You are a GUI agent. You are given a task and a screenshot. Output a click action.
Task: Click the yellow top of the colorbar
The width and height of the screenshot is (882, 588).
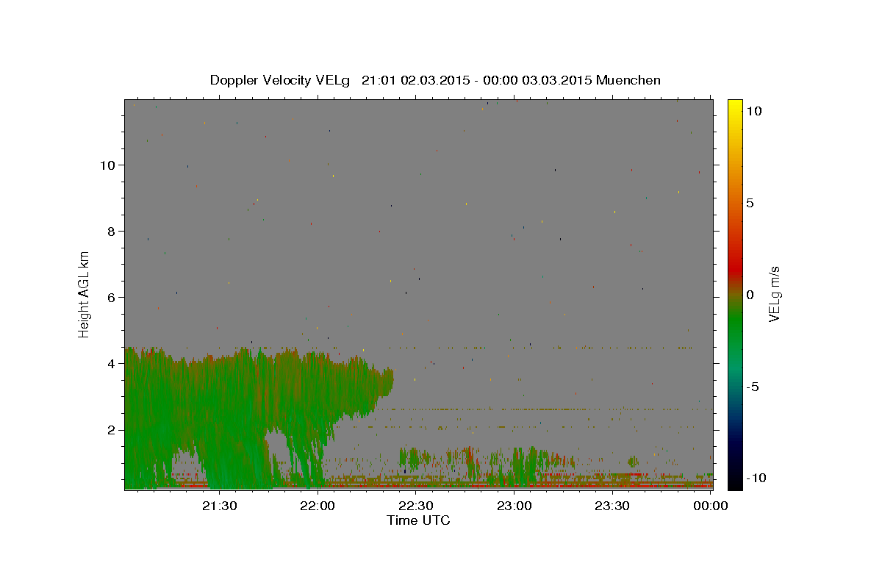point(735,107)
